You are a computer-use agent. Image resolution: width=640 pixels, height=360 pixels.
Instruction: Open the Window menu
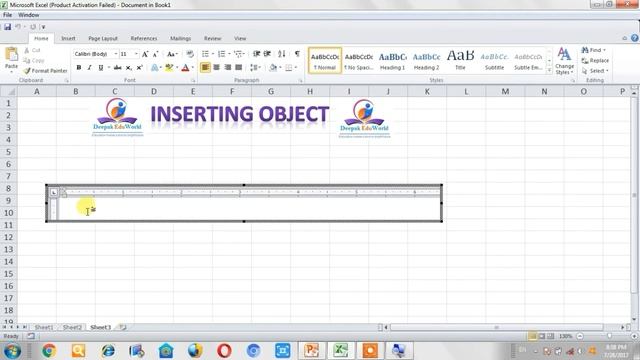pos(29,15)
